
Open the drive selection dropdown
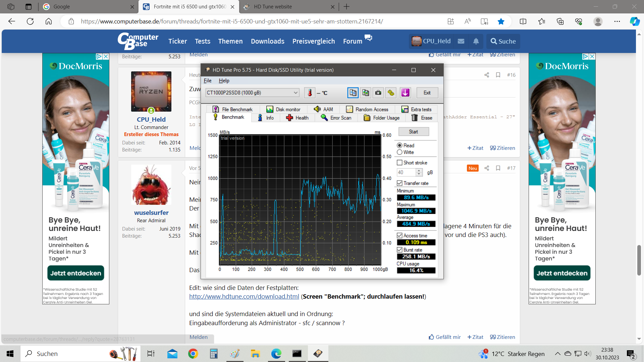click(295, 93)
